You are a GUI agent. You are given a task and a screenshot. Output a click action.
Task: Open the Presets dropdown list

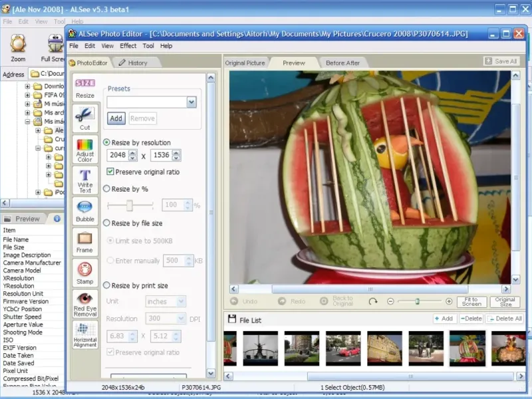click(192, 102)
